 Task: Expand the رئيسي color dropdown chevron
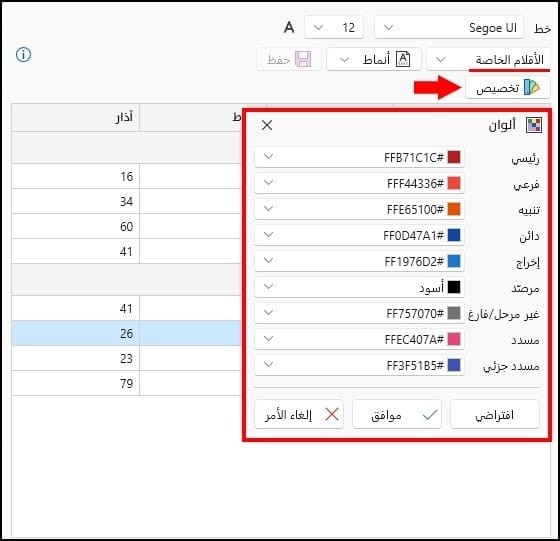click(269, 156)
